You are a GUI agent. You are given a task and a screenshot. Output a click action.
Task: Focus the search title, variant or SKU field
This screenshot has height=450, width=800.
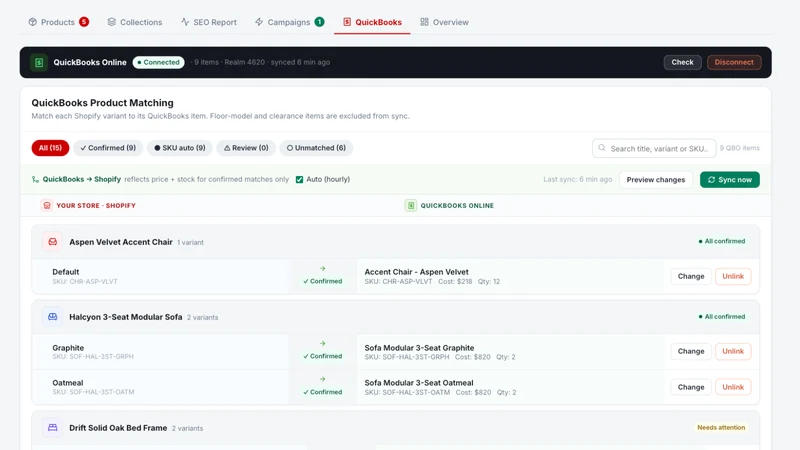click(x=654, y=148)
